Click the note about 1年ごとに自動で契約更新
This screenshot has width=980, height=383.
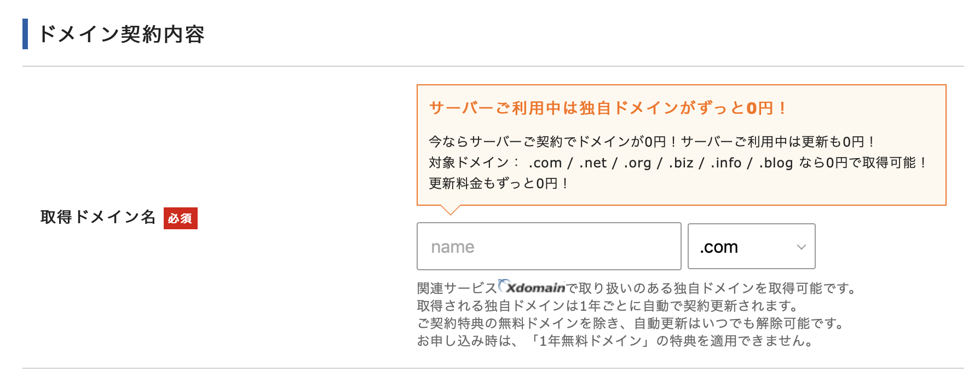click(x=608, y=305)
